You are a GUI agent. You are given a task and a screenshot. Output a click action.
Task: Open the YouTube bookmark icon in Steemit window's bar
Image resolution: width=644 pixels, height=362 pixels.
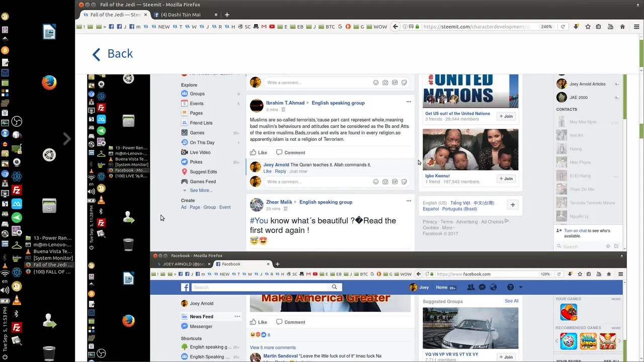(272, 27)
